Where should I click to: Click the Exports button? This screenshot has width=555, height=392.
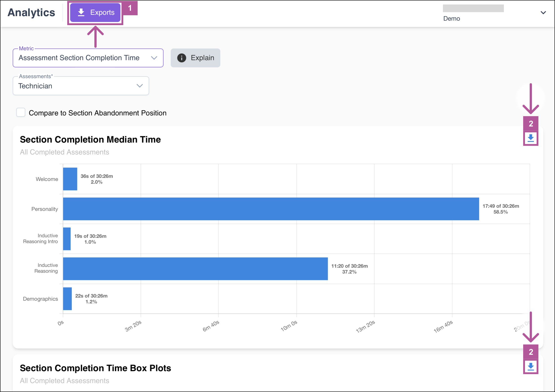coord(95,13)
